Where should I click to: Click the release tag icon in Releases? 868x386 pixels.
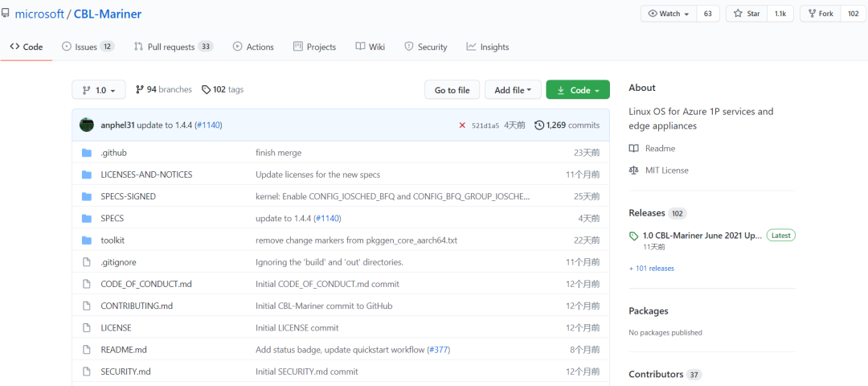click(x=634, y=236)
